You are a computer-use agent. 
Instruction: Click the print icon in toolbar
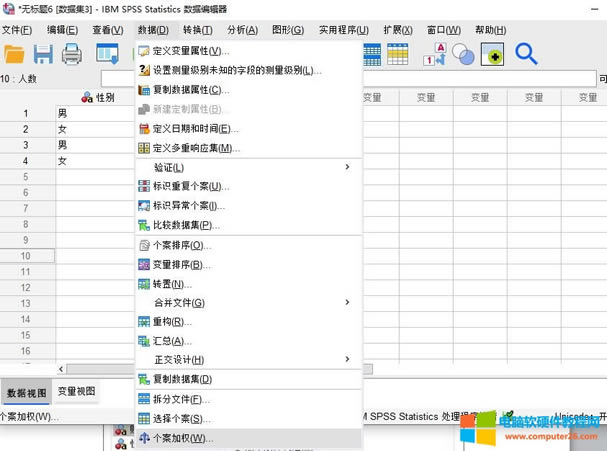point(72,54)
